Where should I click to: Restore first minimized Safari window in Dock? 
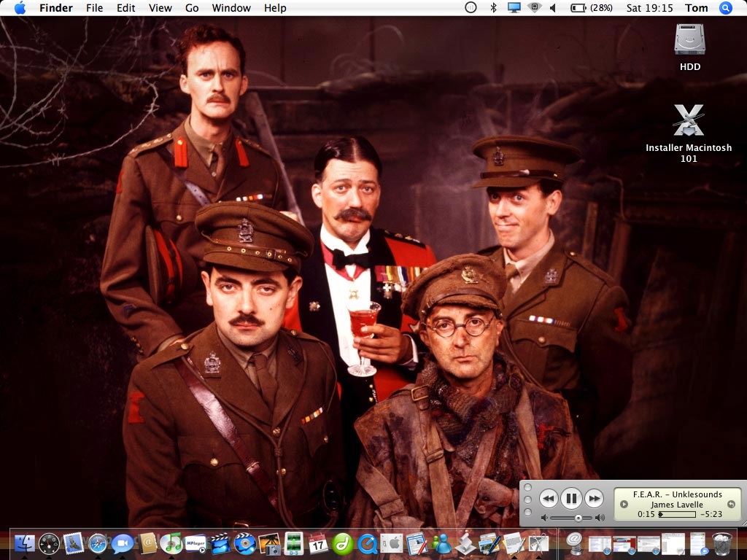[600, 544]
